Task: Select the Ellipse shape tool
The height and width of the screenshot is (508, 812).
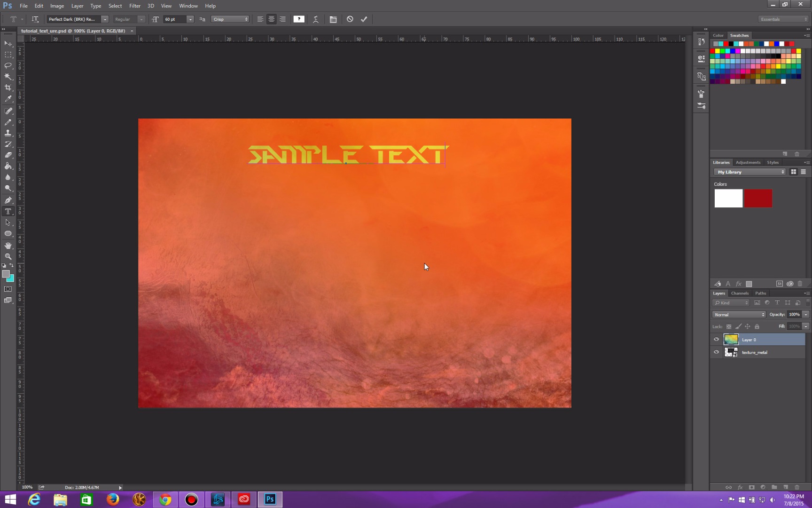Action: 8,233
